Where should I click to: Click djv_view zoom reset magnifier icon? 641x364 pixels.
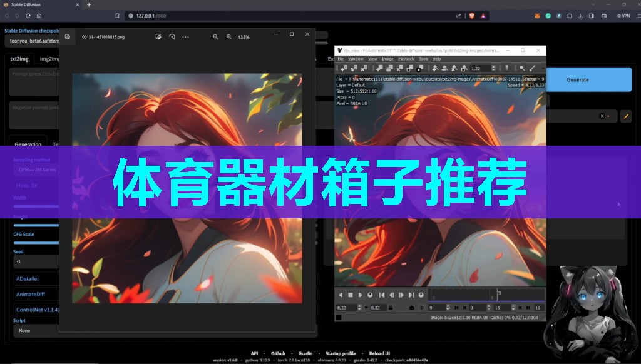click(x=454, y=68)
